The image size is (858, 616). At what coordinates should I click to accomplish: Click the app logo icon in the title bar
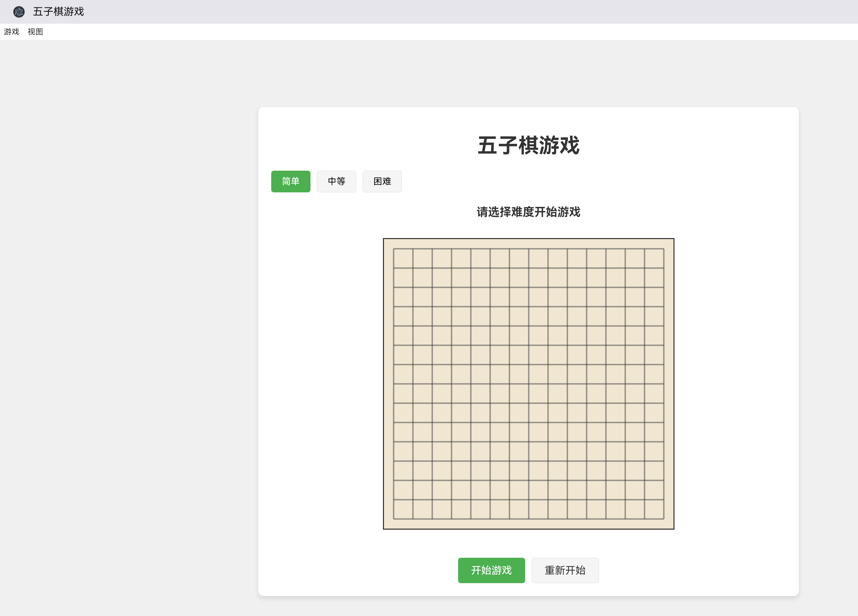(19, 12)
